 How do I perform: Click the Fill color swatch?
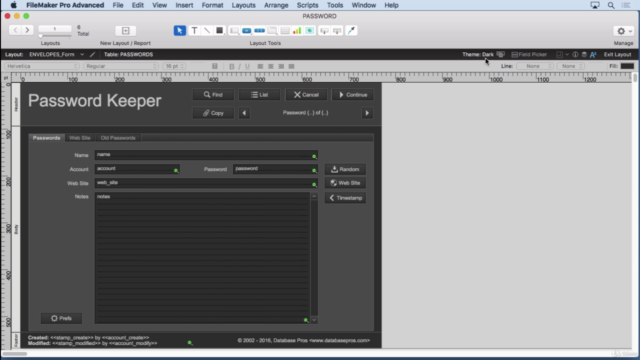coord(627,66)
